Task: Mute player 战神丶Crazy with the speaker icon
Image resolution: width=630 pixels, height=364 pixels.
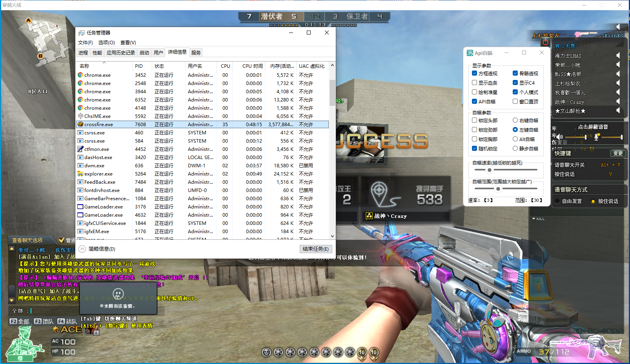Action: coord(618,101)
